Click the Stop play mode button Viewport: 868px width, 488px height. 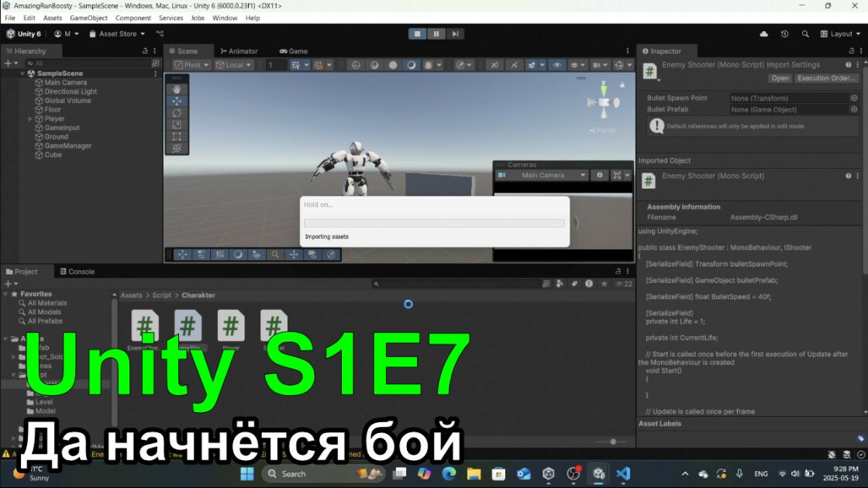pyautogui.click(x=418, y=34)
